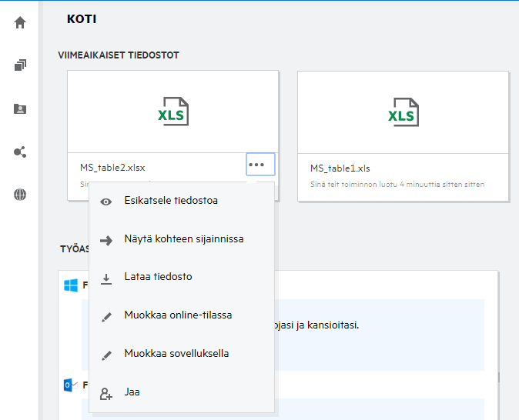
Task: Click the Outlook icon in the list
Action: [x=70, y=384]
